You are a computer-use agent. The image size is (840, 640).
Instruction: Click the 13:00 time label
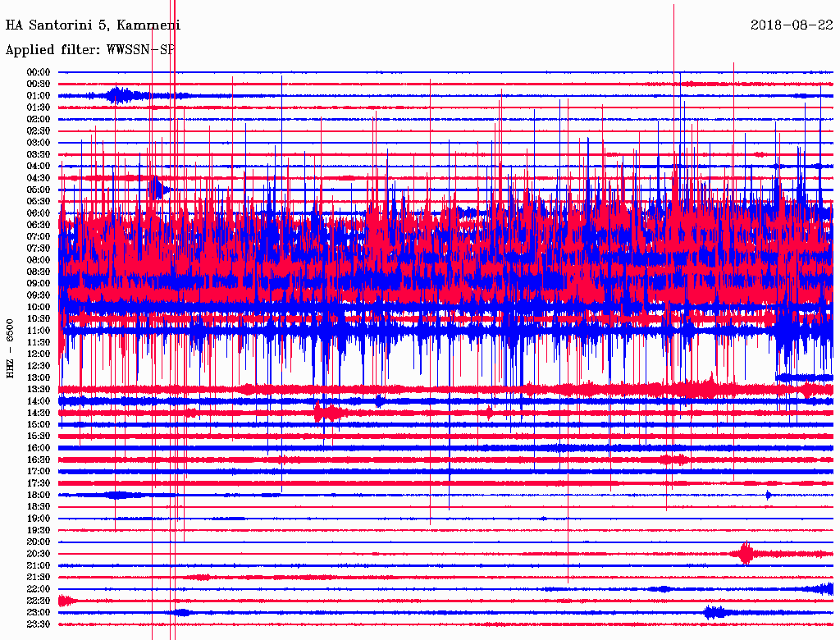tap(39, 378)
